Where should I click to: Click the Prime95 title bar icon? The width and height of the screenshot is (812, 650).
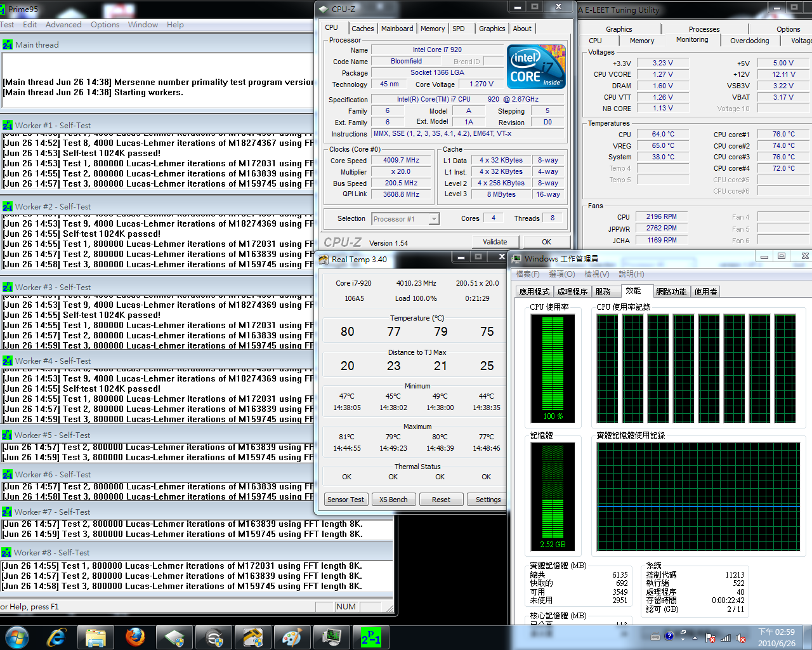coord(3,10)
